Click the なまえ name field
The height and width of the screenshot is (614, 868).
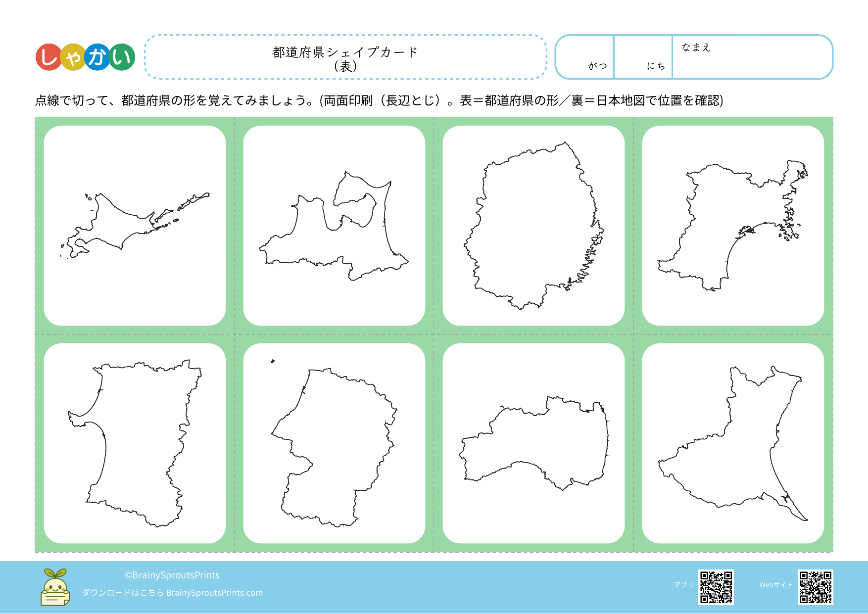tap(752, 57)
